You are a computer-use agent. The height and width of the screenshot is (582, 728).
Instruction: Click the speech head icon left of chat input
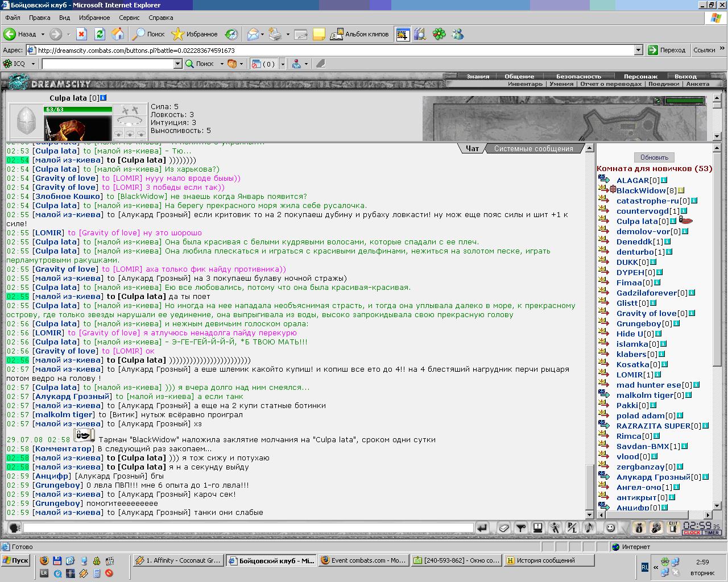(14, 528)
